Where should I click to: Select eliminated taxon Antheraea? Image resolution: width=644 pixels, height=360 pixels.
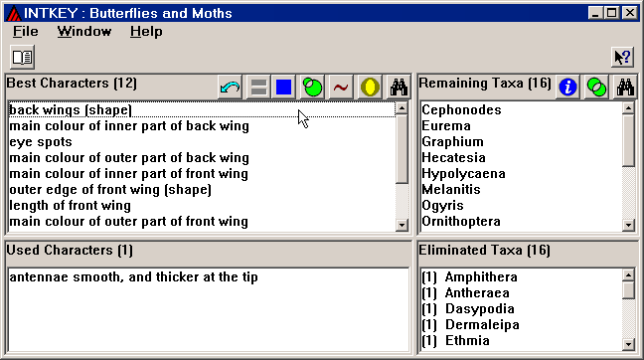click(521, 293)
